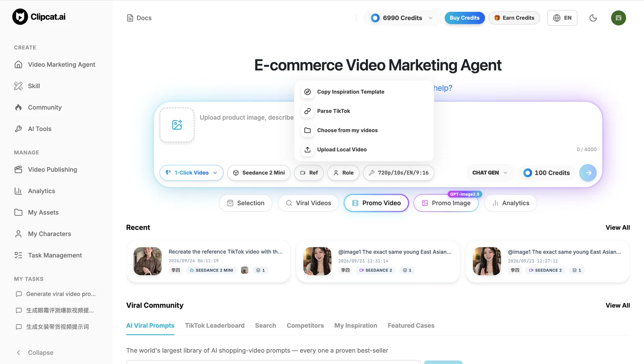This screenshot has width=644, height=364.
Task: Select the Promo Image chip
Action: click(x=446, y=204)
